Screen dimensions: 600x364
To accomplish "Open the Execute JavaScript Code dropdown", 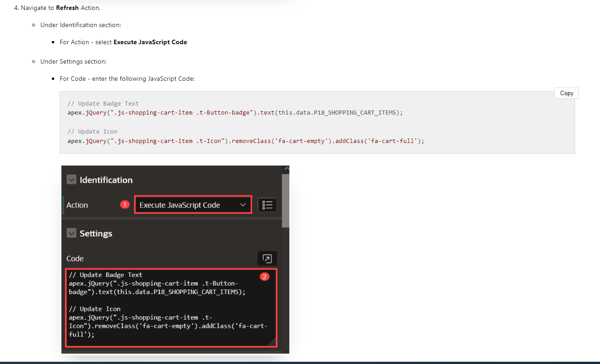I will tap(193, 205).
